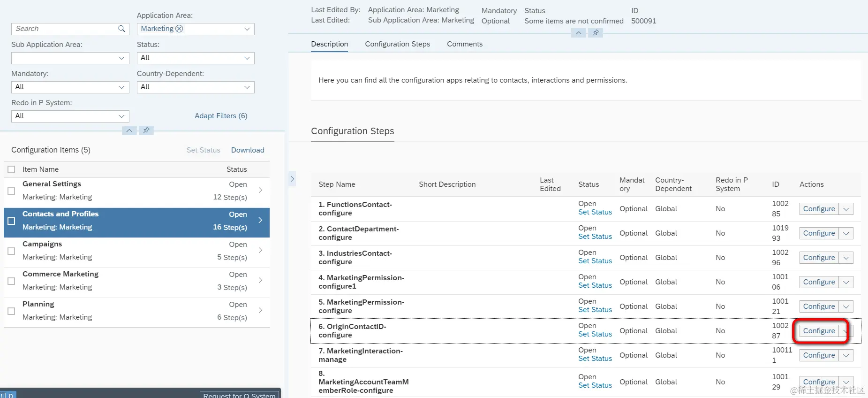The height and width of the screenshot is (398, 868).
Task: Click the search magnifier icon
Action: click(121, 29)
